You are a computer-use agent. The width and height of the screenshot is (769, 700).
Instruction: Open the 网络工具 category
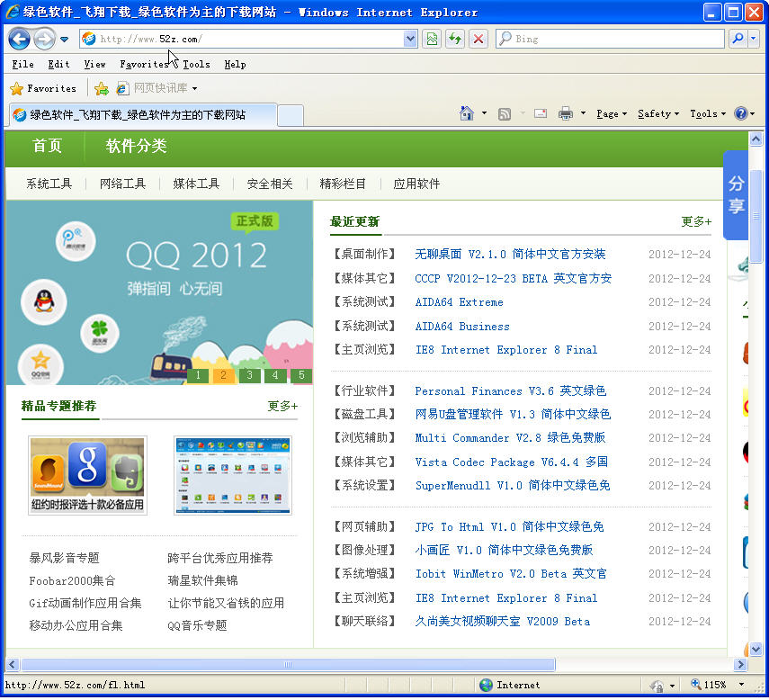point(122,184)
